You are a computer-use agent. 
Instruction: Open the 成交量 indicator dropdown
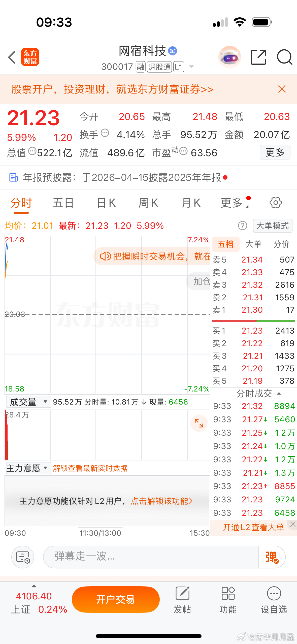(x=28, y=402)
